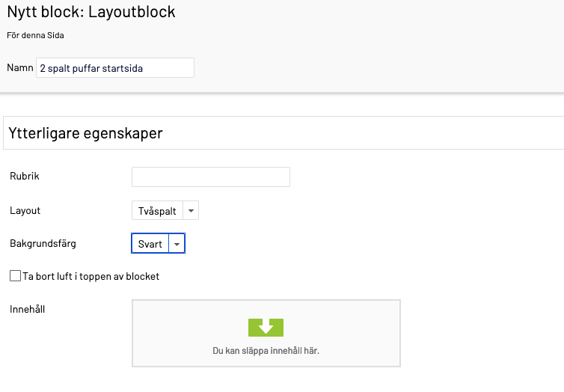Click inside '2 spalt puffar startsida' text
This screenshot has height=392, width=564.
coord(91,68)
